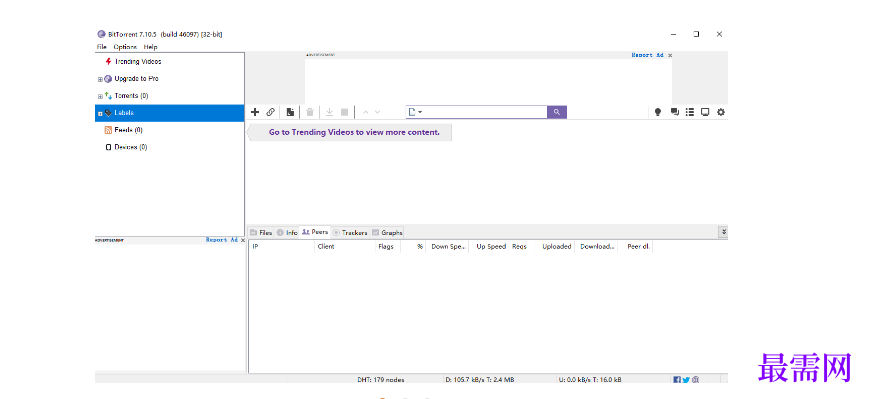Click the Move Down Queue arrow

[x=378, y=112]
